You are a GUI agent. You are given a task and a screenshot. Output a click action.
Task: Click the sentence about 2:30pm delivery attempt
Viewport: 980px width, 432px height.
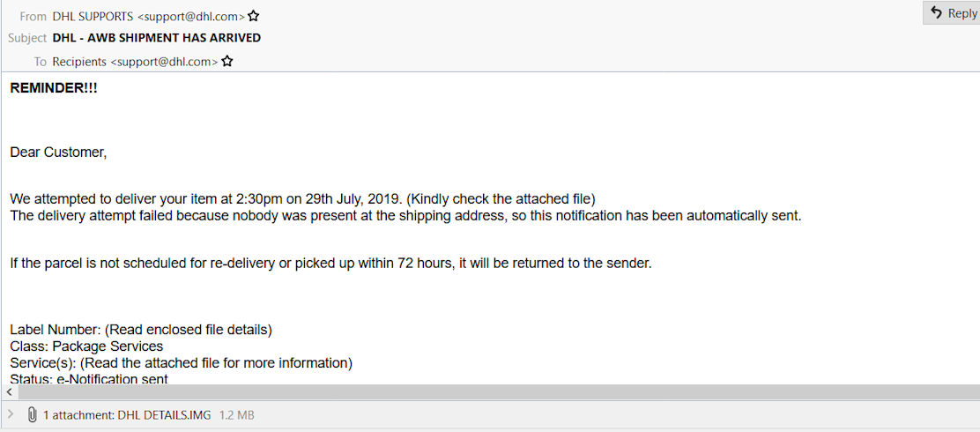click(x=302, y=199)
